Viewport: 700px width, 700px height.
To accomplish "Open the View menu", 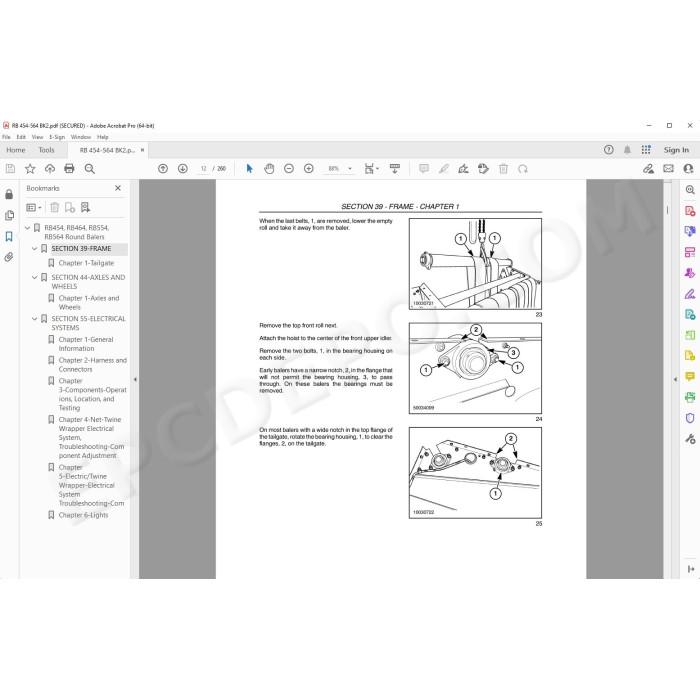I will click(38, 137).
